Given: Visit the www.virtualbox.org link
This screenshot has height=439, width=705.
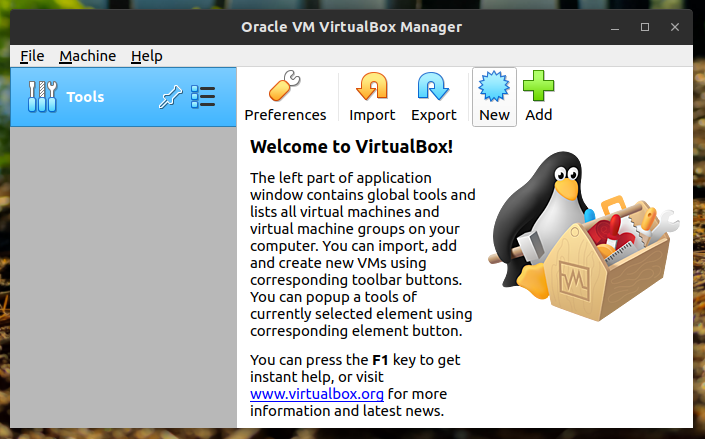Looking at the screenshot, I should (x=317, y=394).
